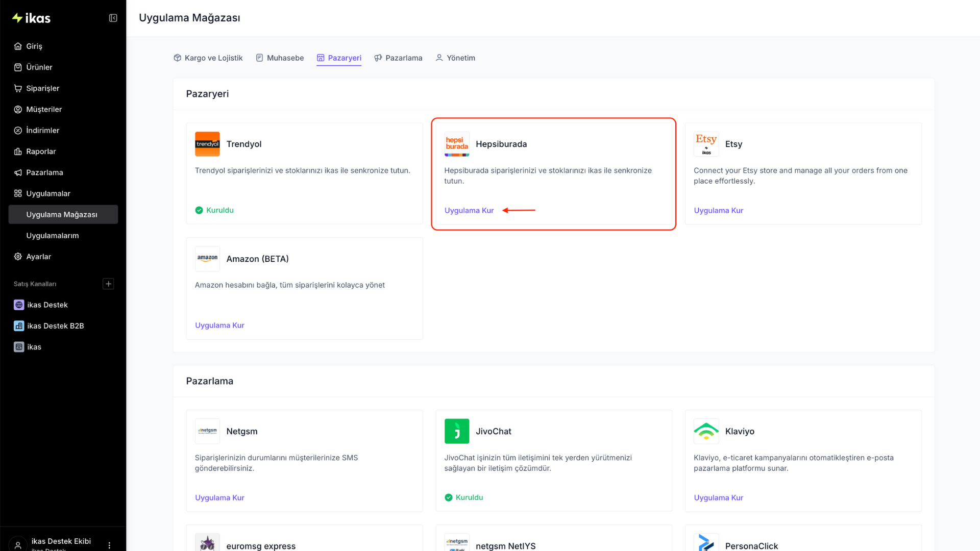Viewport: 980px width, 551px height.
Task: Click the netgsm NetIYS card title
Action: 506,546
